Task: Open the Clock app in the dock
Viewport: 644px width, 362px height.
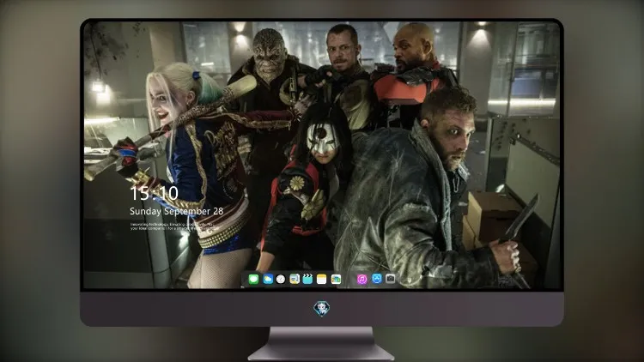Action: 281,279
